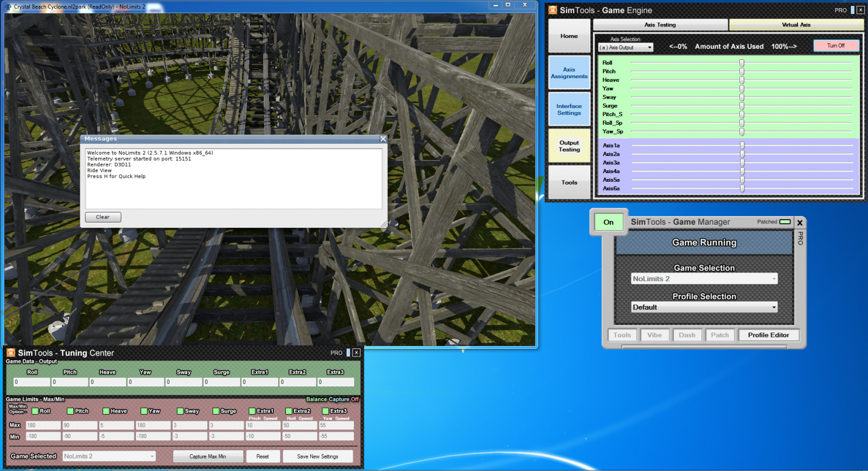
Task: Open the Axis Assignments section
Action: click(x=569, y=73)
